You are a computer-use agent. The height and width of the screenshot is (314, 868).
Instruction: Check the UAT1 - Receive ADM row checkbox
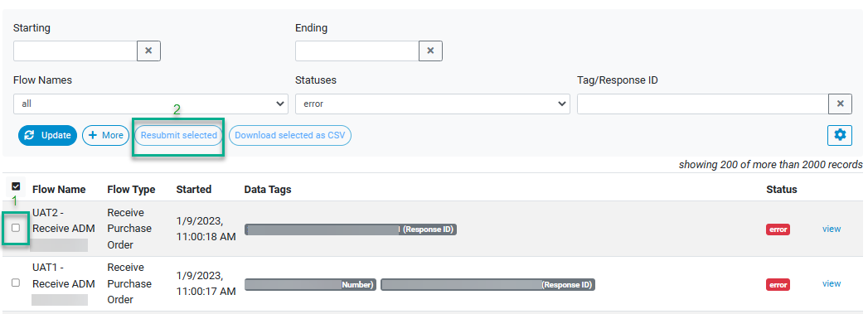click(16, 283)
